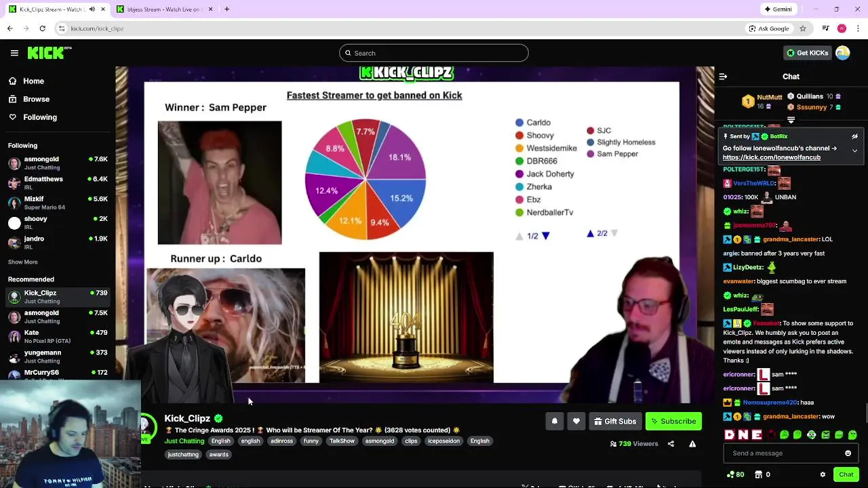Click the clips tag
This screenshot has height=488, width=868.
[411, 441]
